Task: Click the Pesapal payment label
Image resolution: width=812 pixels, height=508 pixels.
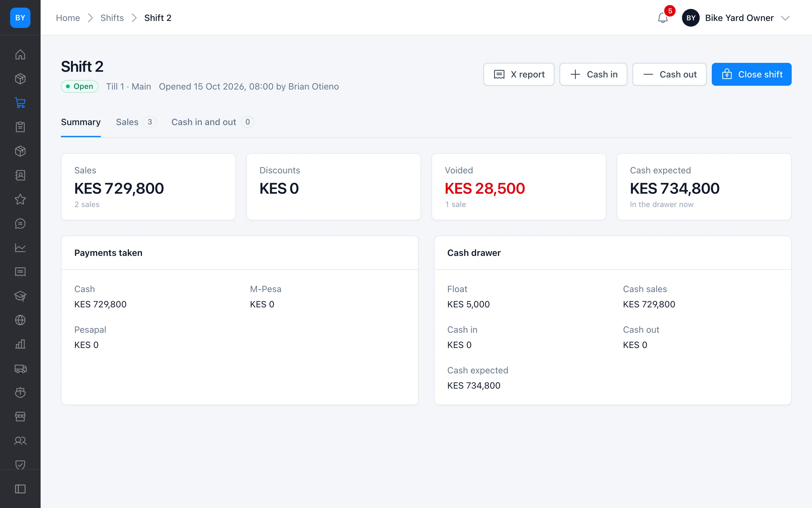Action: click(90, 330)
